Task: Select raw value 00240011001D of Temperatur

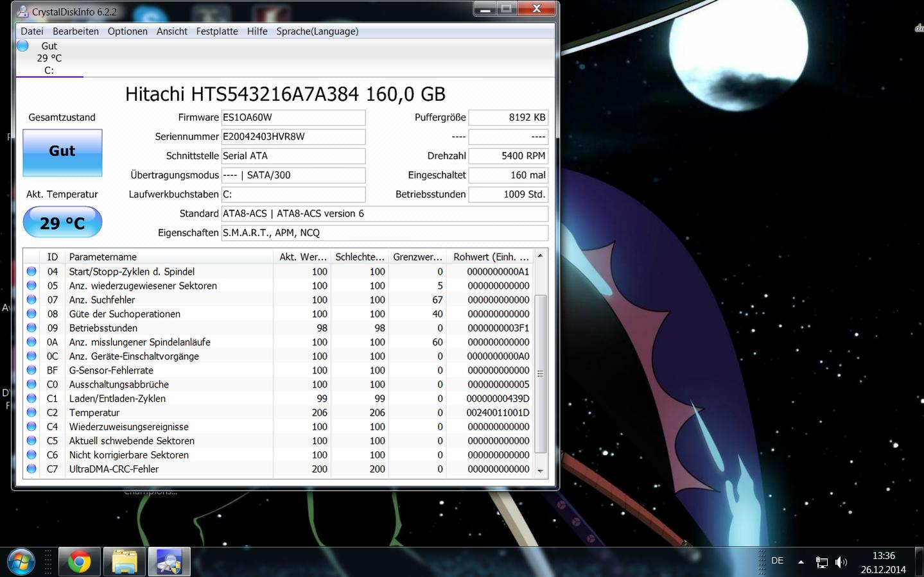Action: point(498,413)
